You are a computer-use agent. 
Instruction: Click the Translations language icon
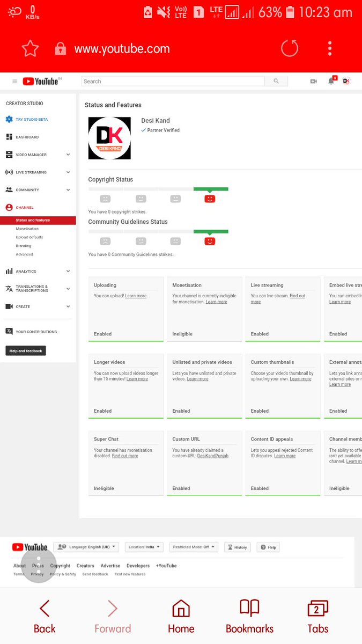(9, 289)
